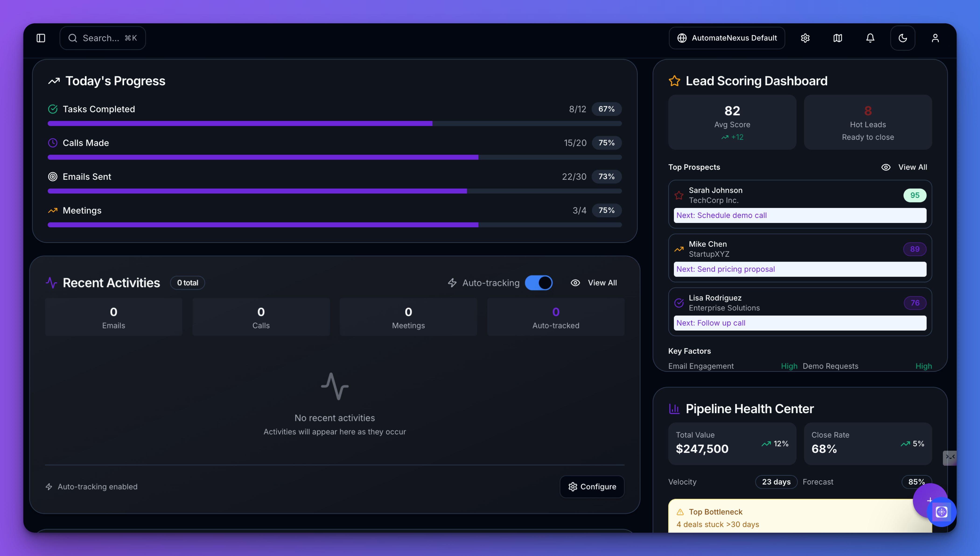Open the user profile icon
Screen dimensions: 980x556
click(935, 38)
